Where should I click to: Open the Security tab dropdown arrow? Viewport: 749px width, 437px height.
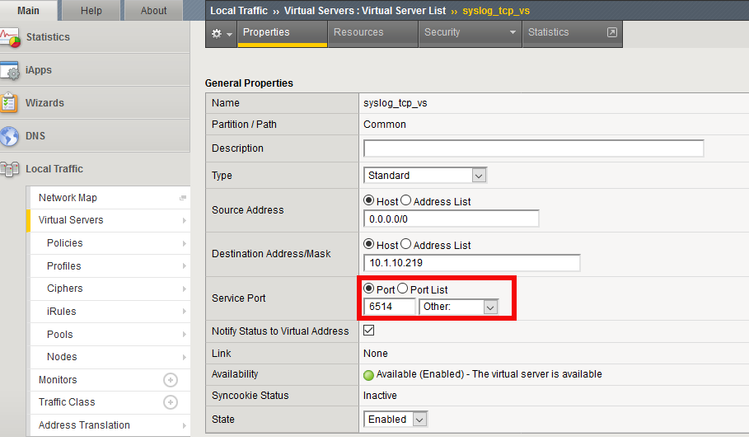[513, 32]
